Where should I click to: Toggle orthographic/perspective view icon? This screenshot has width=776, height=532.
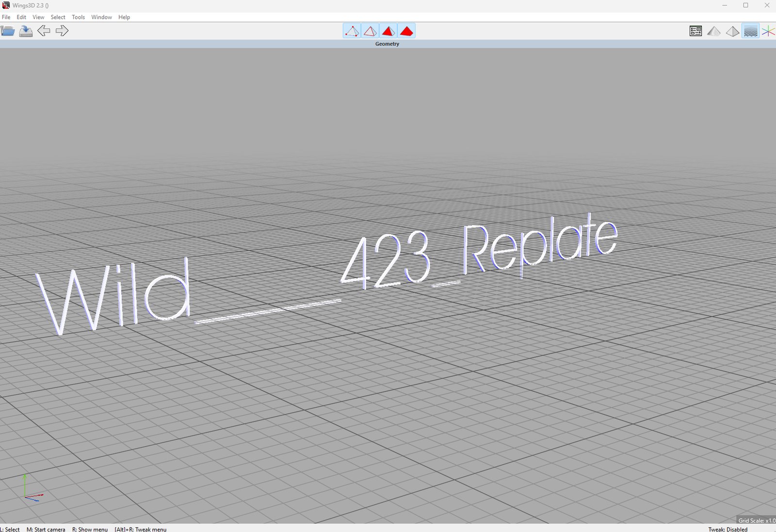point(732,31)
